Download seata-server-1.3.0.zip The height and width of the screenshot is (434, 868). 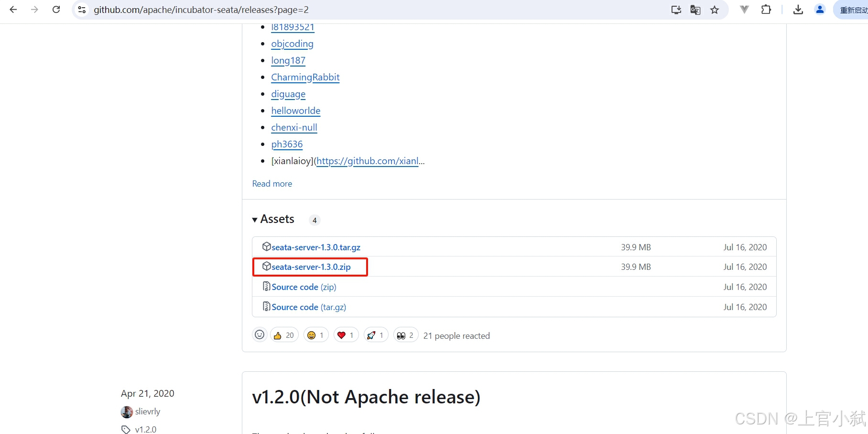pyautogui.click(x=311, y=267)
